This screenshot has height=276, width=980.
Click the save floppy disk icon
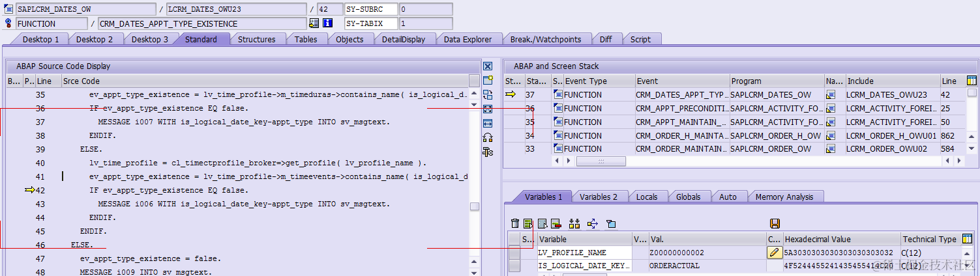tap(775, 224)
